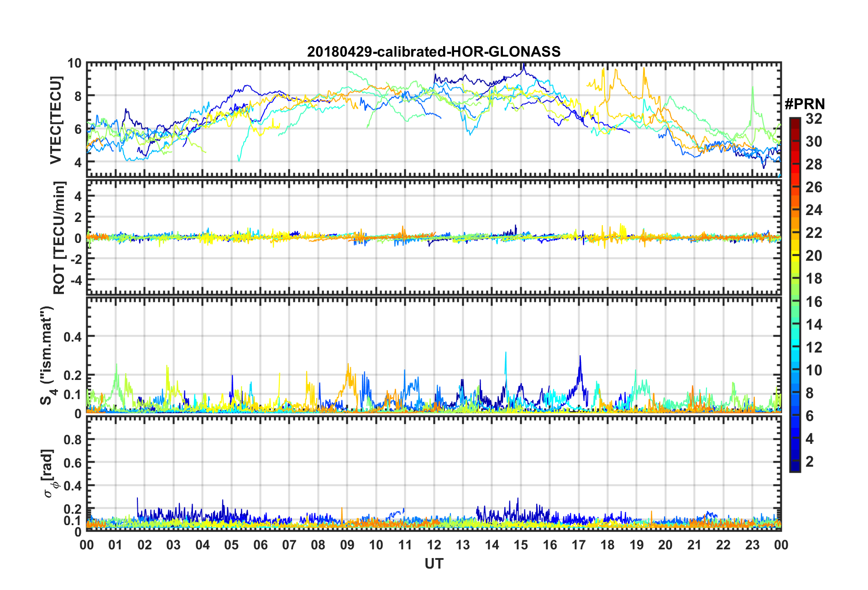Click the colorbar tick label 16
This screenshot has width=868, height=590.
pos(814,301)
